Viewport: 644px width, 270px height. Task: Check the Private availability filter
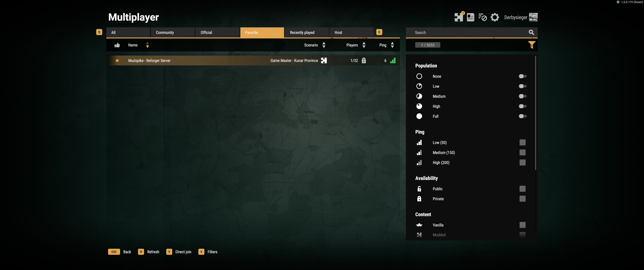(x=522, y=199)
